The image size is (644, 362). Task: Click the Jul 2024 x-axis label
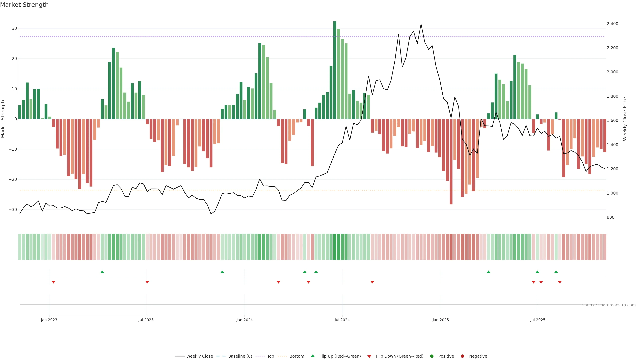pyautogui.click(x=342, y=320)
